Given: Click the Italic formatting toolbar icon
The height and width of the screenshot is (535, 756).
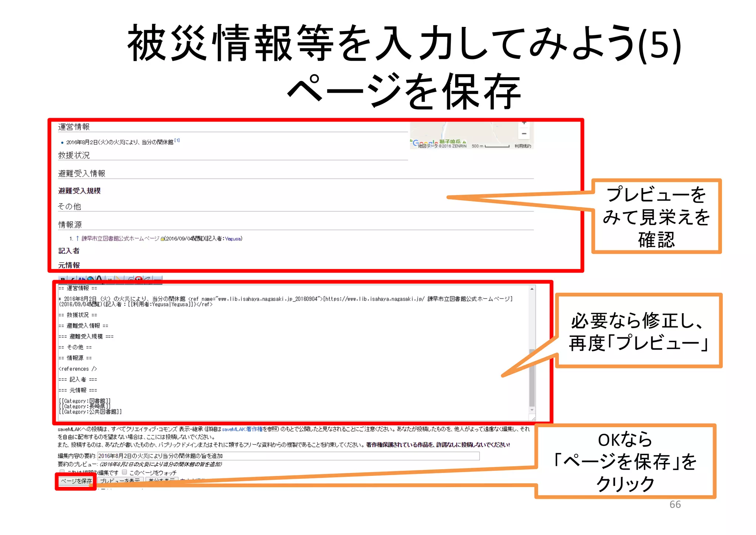Looking at the screenshot, I should pyautogui.click(x=72, y=278).
